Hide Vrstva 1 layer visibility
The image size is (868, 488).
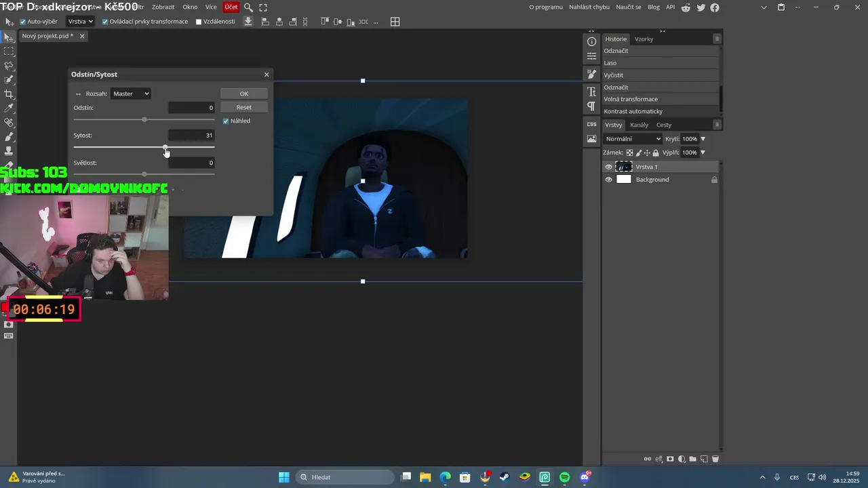coord(608,167)
